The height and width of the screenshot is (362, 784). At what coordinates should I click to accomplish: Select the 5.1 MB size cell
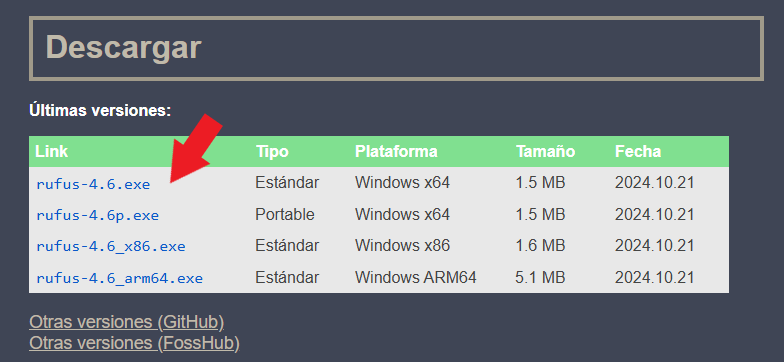[540, 277]
